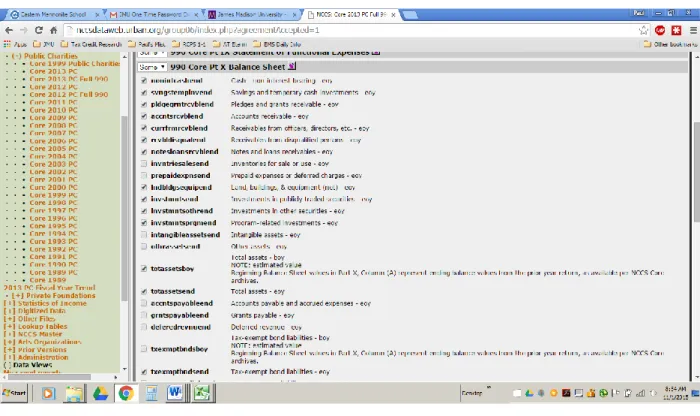Open 2013 PC Fiscal Year Trend link
Image resolution: width=700 pixels, height=416 pixels.
pyautogui.click(x=50, y=288)
